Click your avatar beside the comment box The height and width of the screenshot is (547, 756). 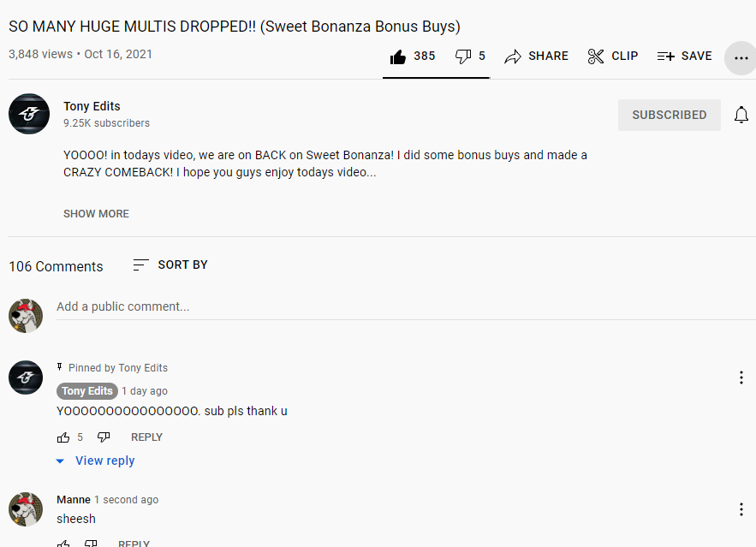26,316
